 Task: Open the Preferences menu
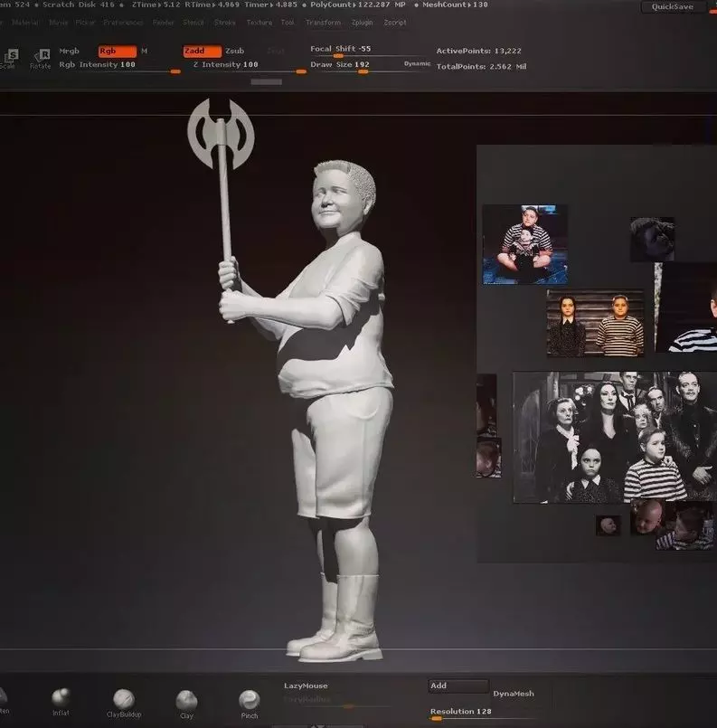point(124,23)
